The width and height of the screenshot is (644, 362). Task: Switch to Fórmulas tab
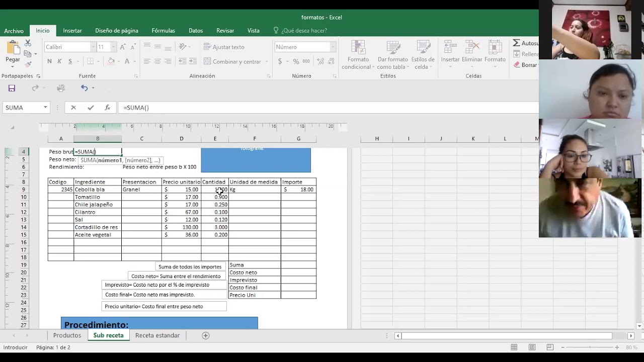(164, 31)
